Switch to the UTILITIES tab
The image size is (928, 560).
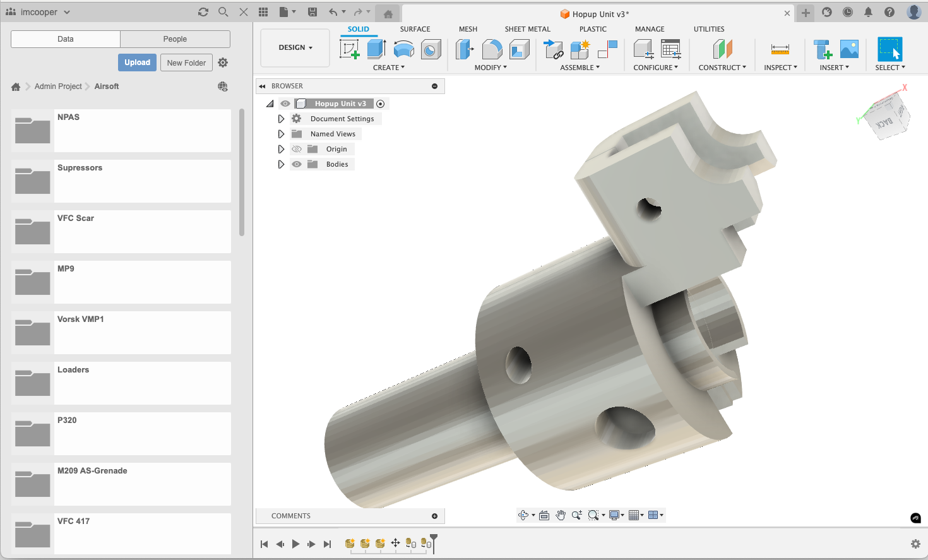coord(709,29)
